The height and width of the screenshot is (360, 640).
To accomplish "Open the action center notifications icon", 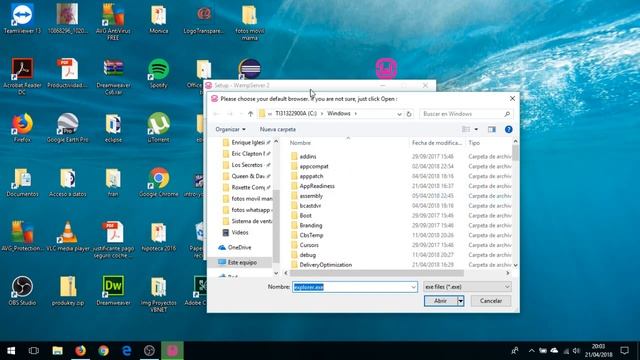I will pos(624,351).
